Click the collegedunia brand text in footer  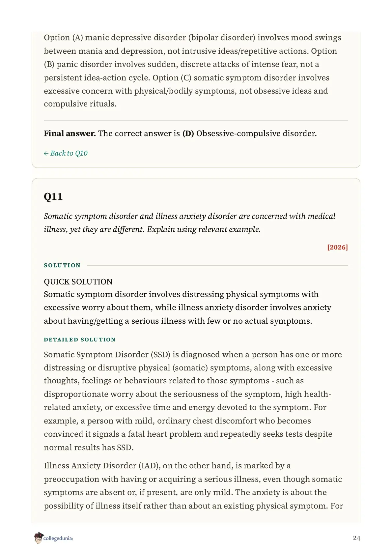click(58, 539)
